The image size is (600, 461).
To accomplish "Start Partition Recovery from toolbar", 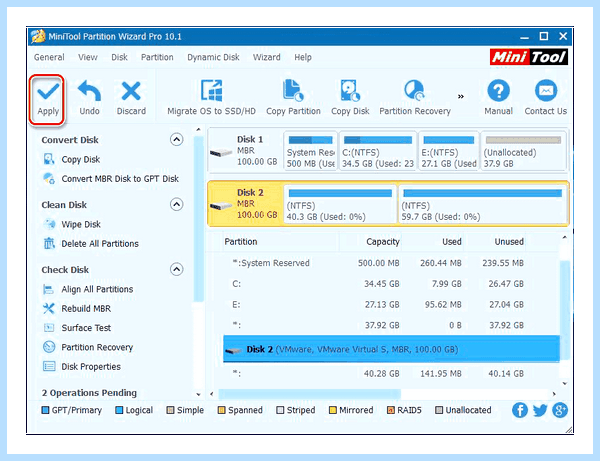I will 415,98.
